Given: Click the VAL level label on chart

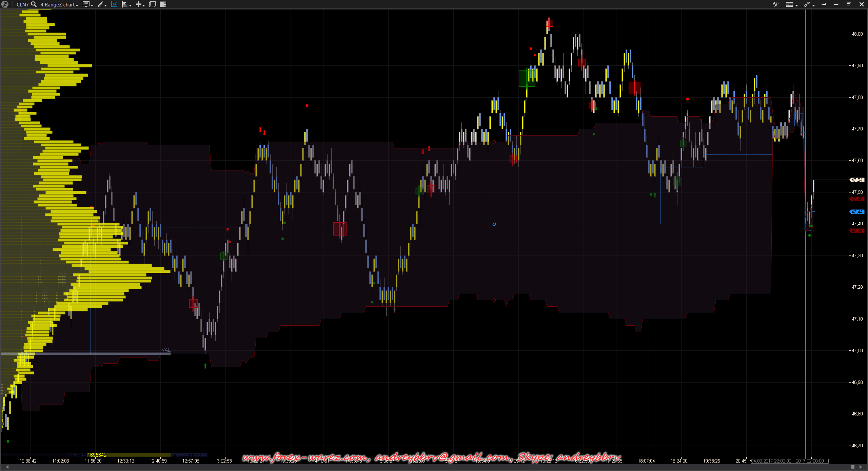Looking at the screenshot, I should coord(166,350).
